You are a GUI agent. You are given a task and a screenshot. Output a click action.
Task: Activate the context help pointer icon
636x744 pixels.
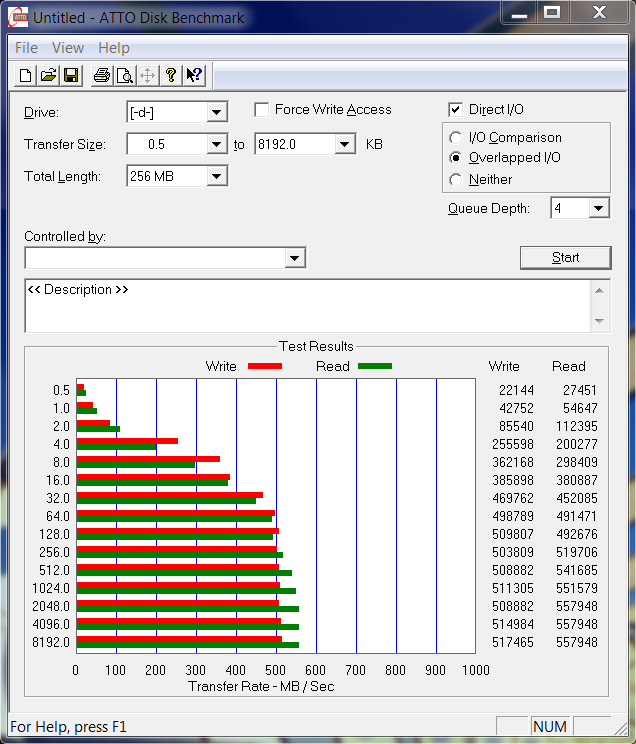click(194, 76)
